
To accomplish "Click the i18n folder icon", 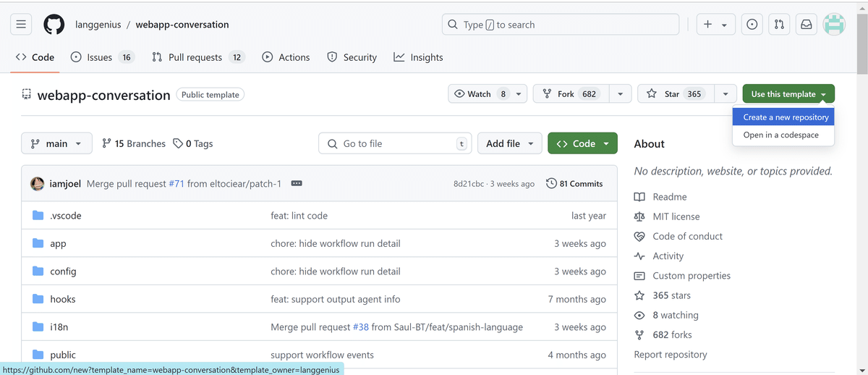I will pyautogui.click(x=38, y=327).
